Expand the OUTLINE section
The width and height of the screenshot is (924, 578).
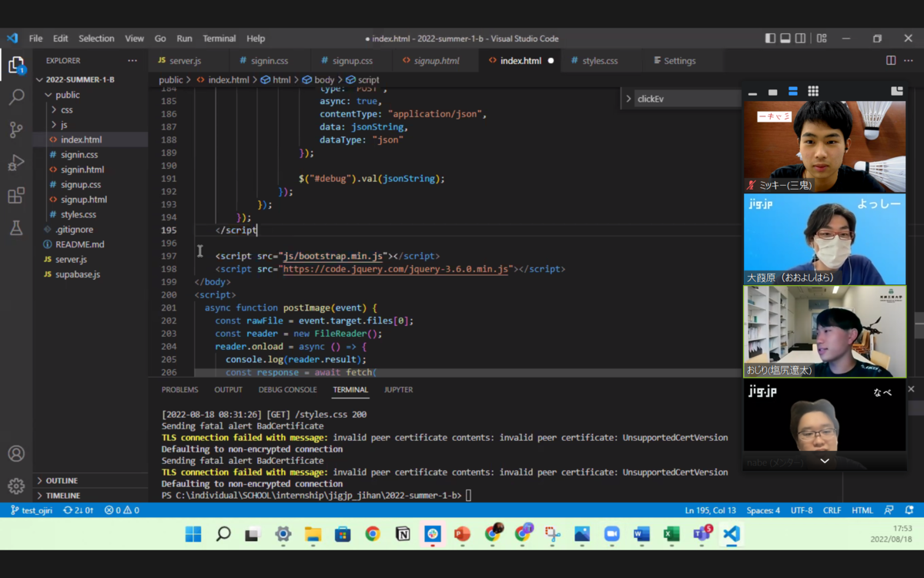click(x=62, y=481)
